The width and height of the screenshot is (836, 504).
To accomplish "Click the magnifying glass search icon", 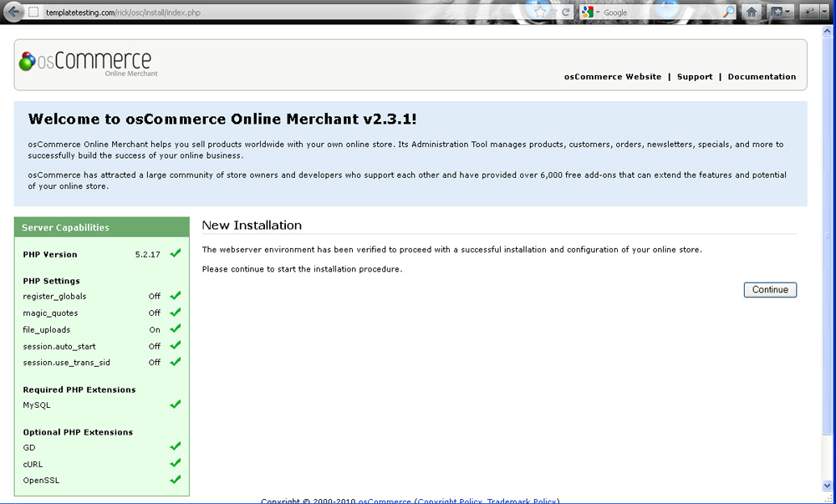I will coord(728,12).
